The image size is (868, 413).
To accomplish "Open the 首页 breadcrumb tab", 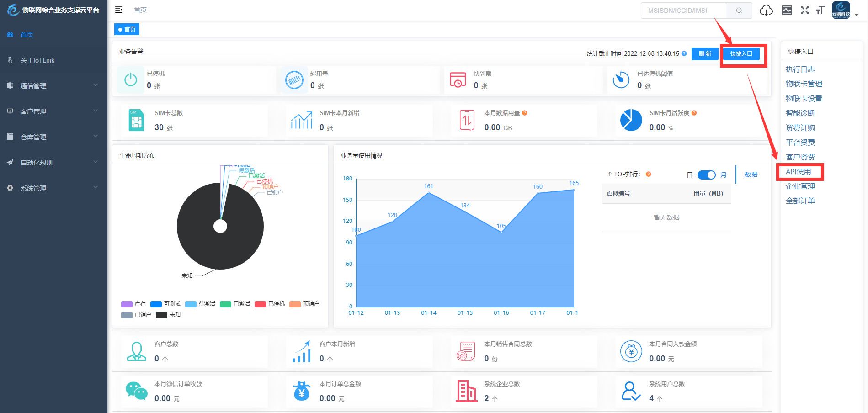I will (127, 29).
